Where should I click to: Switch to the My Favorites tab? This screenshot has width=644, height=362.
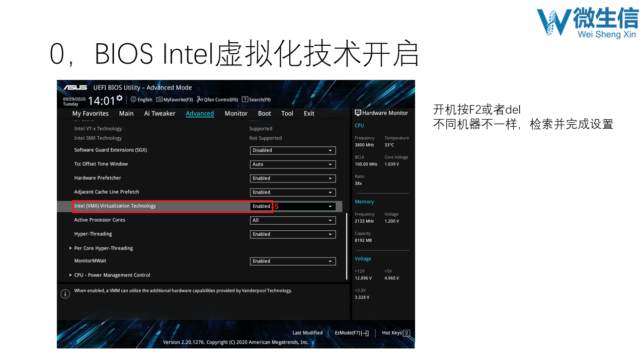pos(91,114)
